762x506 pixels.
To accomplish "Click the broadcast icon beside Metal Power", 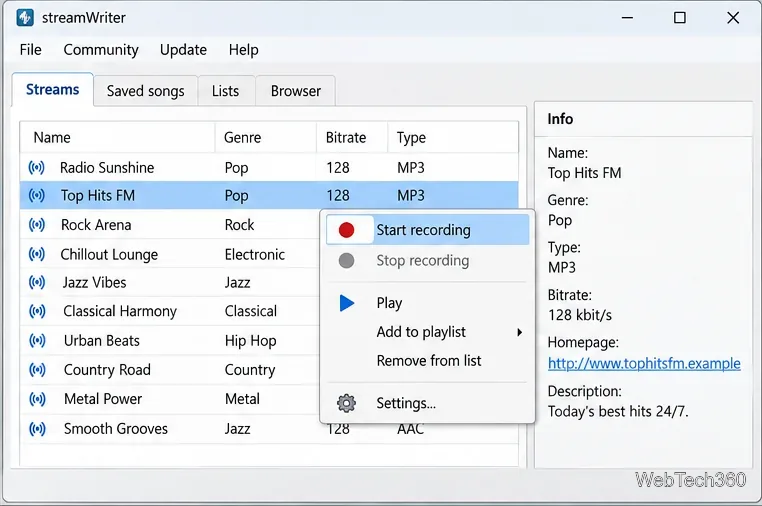I will point(37,399).
